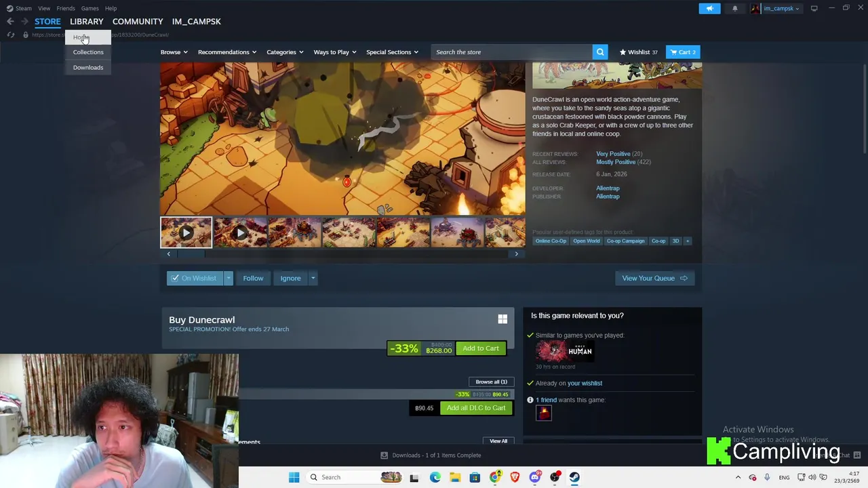Play the first trailer thumbnail
This screenshot has width=868, height=488.
[x=186, y=232]
